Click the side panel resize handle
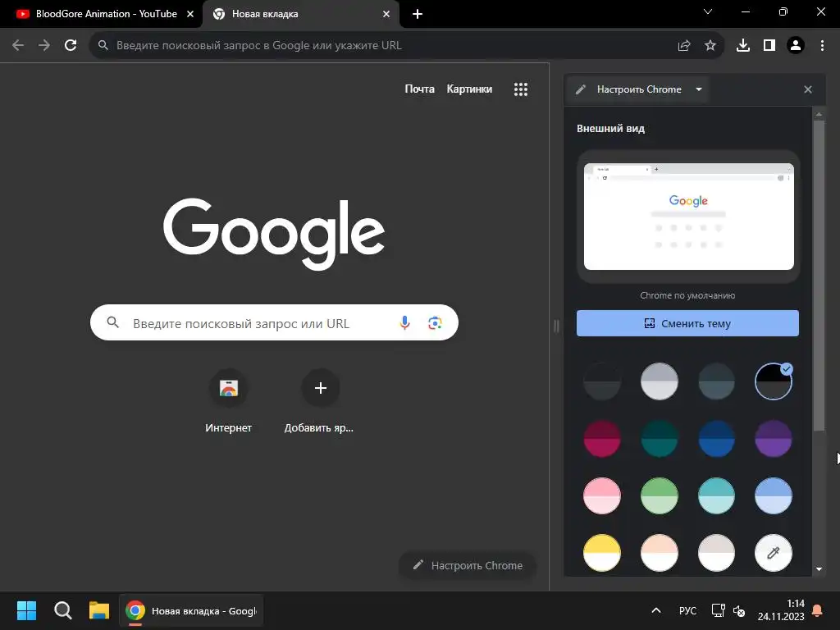Screen dimensions: 840x630 [556, 326]
